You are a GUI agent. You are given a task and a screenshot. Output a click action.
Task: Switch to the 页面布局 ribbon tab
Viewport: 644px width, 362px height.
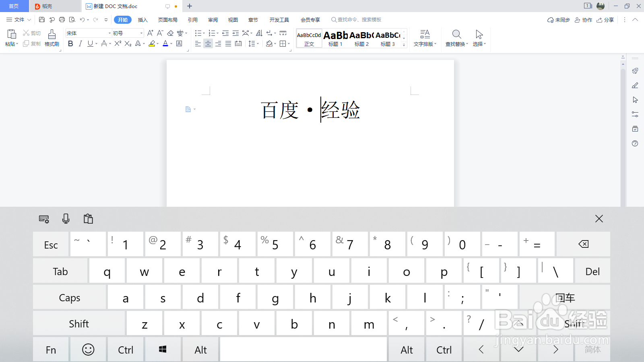pyautogui.click(x=167, y=20)
